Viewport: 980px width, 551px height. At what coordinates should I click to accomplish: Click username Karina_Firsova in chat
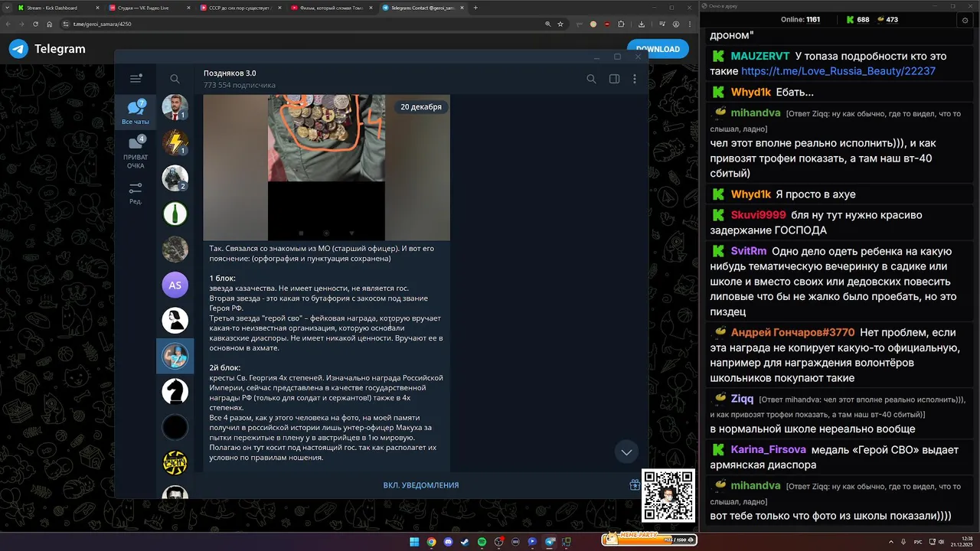coord(769,450)
